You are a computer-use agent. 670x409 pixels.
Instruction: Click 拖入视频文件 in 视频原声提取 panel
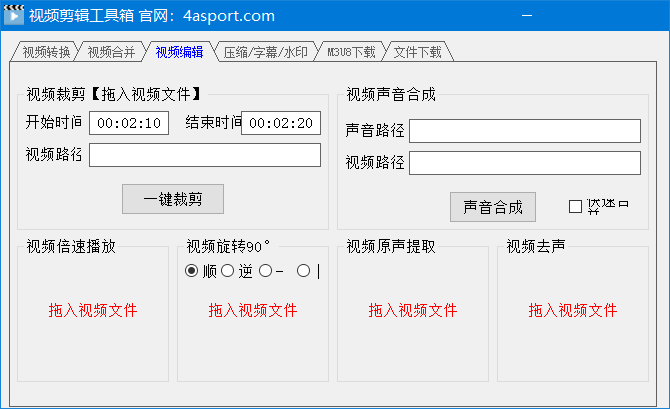click(x=413, y=310)
